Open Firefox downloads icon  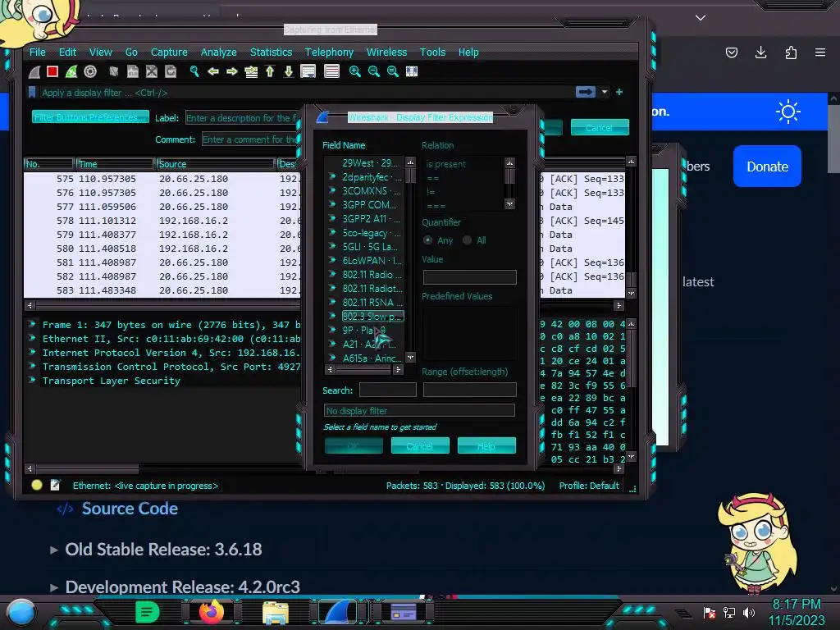pos(760,52)
